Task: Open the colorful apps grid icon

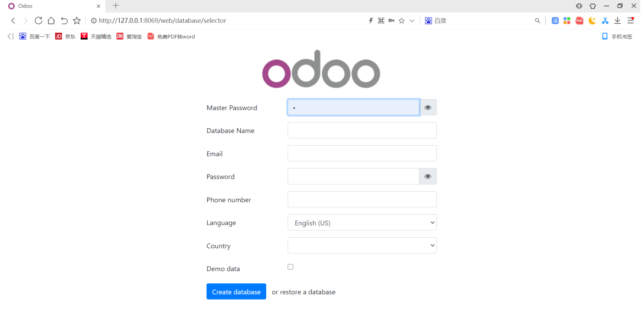Action: click(567, 21)
